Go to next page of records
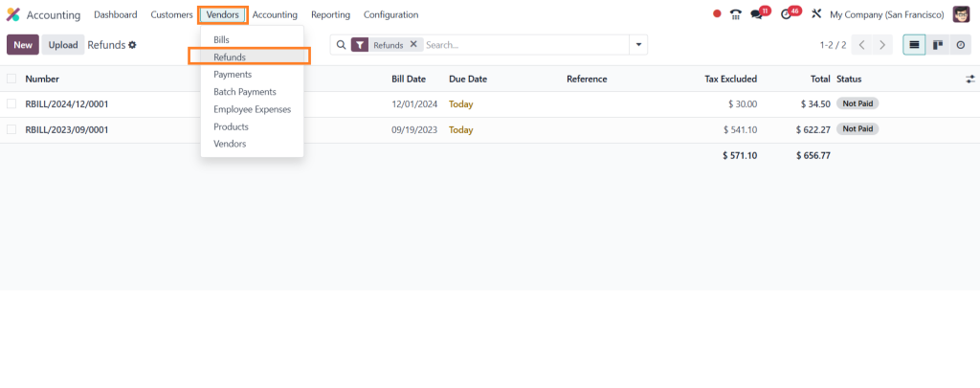The height and width of the screenshot is (388, 980). [881, 45]
